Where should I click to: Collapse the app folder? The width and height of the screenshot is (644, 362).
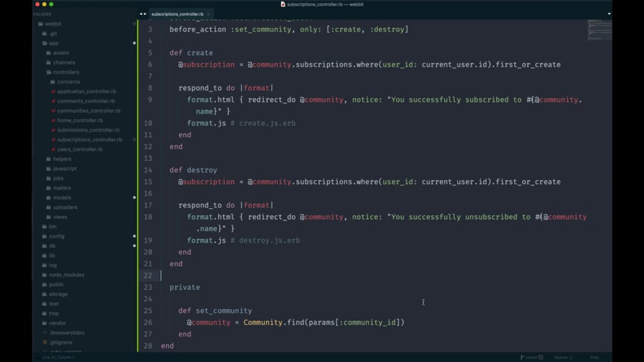(x=44, y=43)
